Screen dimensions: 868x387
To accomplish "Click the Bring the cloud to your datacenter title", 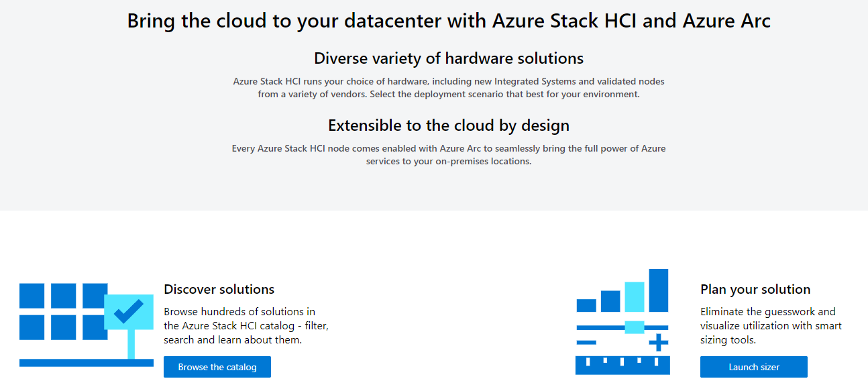I will (449, 21).
